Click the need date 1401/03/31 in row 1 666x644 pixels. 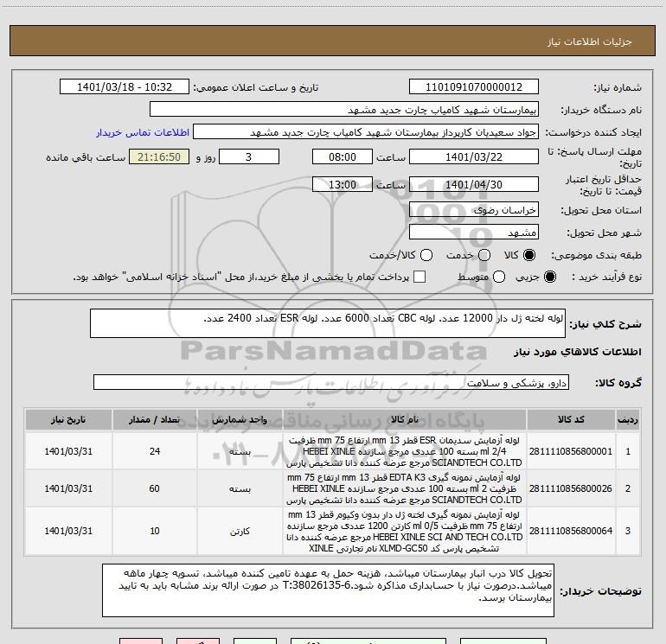(x=68, y=451)
